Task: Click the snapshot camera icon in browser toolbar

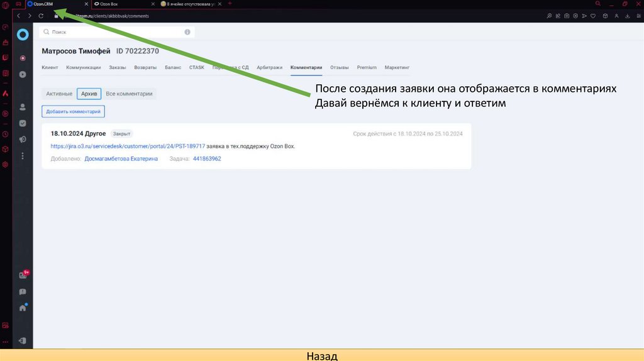Action: (x=567, y=16)
